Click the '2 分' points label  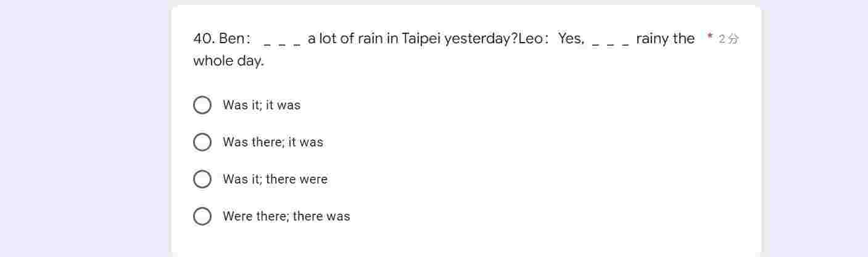[x=729, y=39]
